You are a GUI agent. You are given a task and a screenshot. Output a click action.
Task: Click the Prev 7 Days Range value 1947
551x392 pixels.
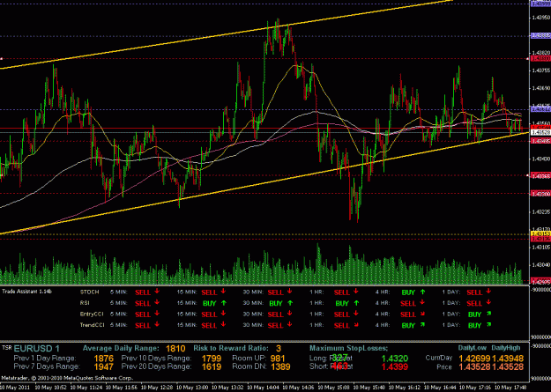point(104,367)
